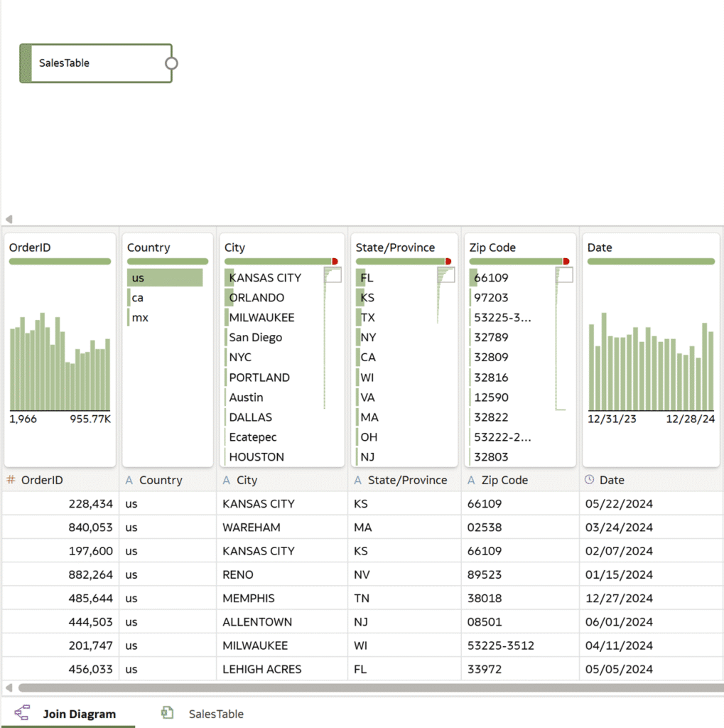Click the City quality tile title
This screenshot has height=728, width=724.
(x=235, y=247)
